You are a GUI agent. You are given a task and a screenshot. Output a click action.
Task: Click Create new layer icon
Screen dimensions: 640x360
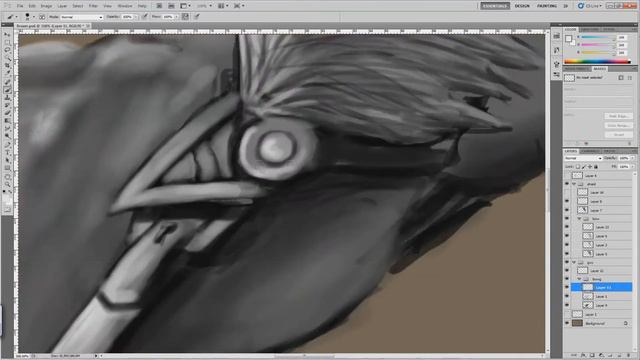coord(620,356)
